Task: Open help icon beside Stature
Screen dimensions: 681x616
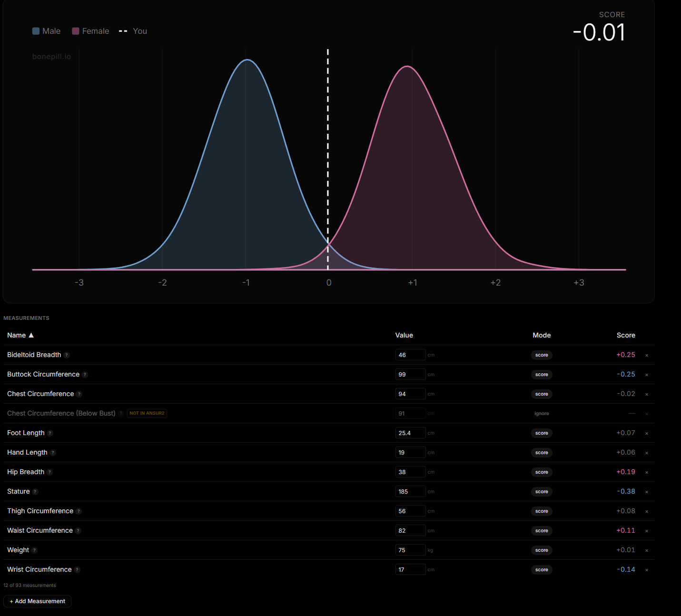Action: pos(35,492)
